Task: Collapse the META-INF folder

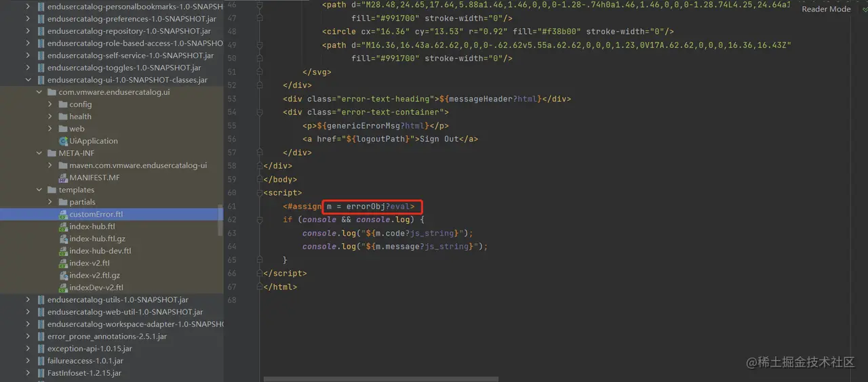Action: pyautogui.click(x=39, y=153)
